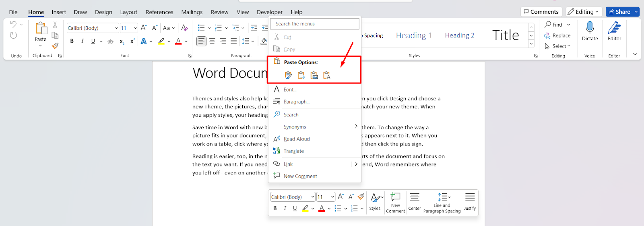Toggle Underline in the ribbon Font group
This screenshot has width=644, height=226.
click(x=93, y=41)
